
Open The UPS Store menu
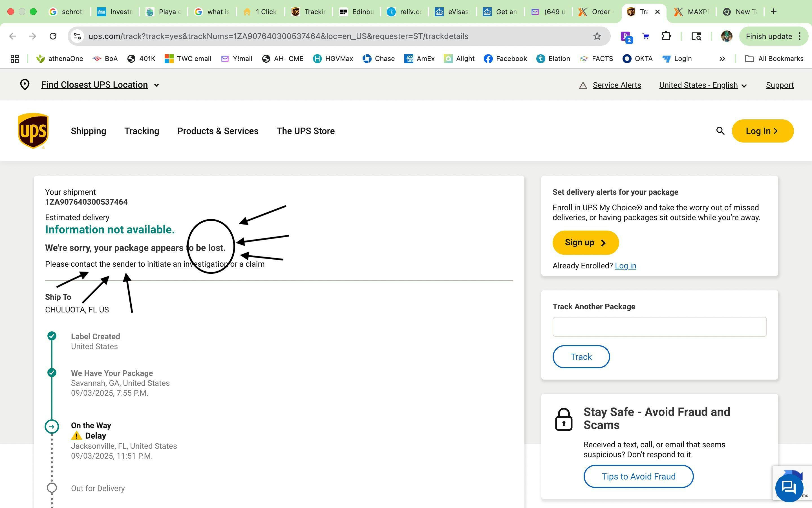point(305,131)
